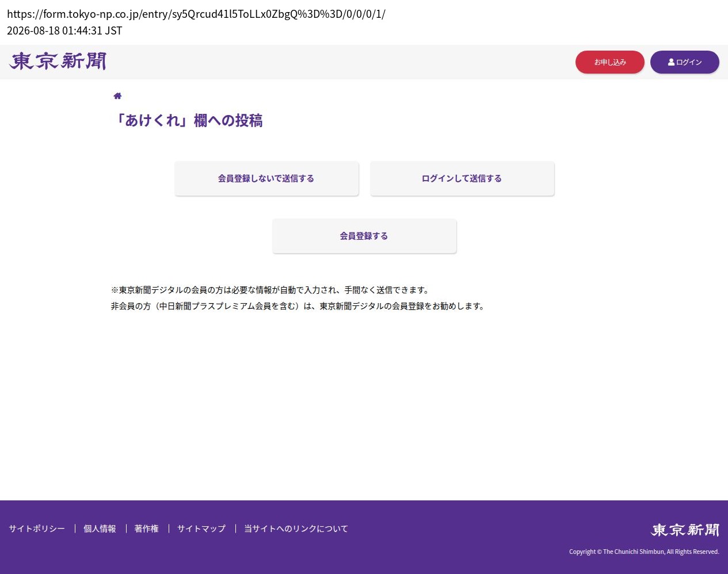The image size is (728, 574).
Task: Click the line starting 非会員の方
Action: [x=298, y=306]
